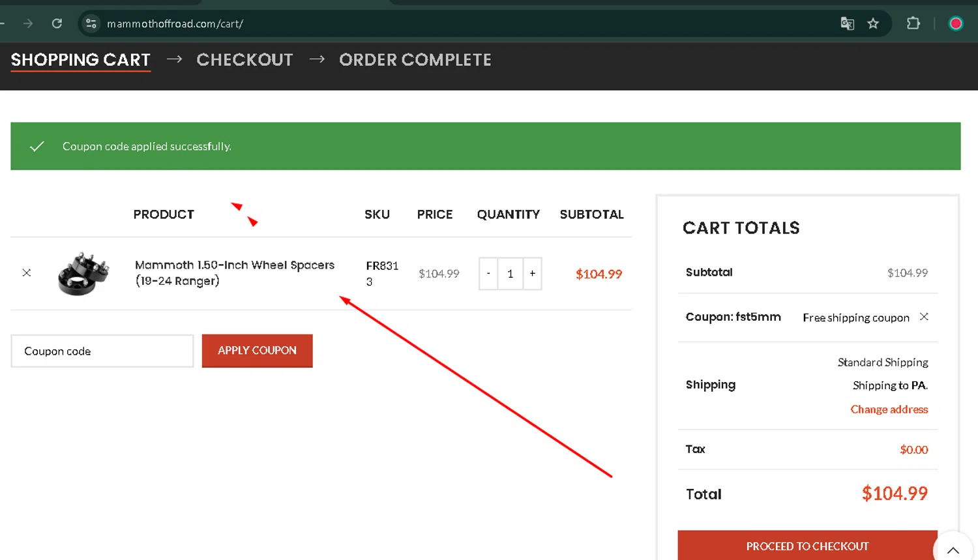The width and height of the screenshot is (978, 560).
Task: Click the PRICE column header
Action: tap(435, 214)
